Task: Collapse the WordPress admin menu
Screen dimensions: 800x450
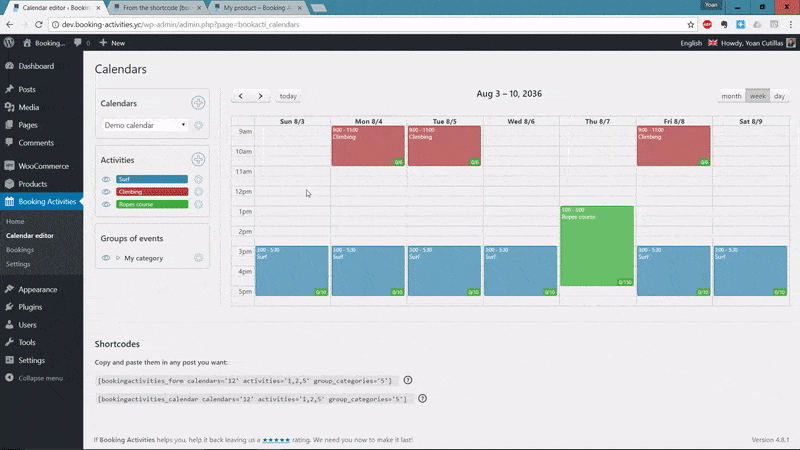Action: [34, 378]
